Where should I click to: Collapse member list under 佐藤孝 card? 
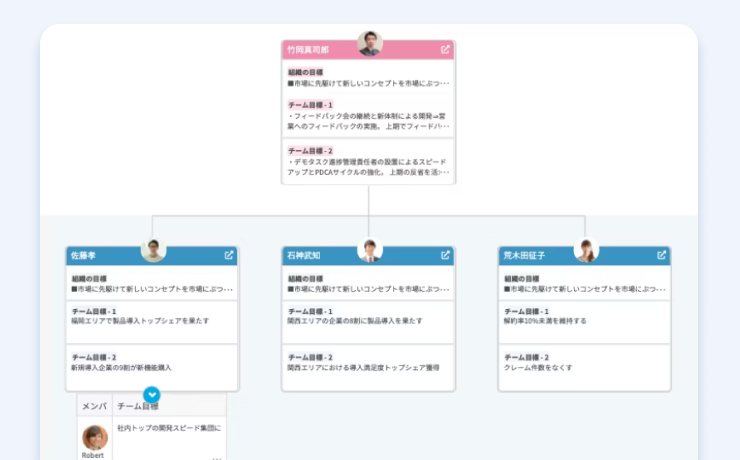(151, 395)
